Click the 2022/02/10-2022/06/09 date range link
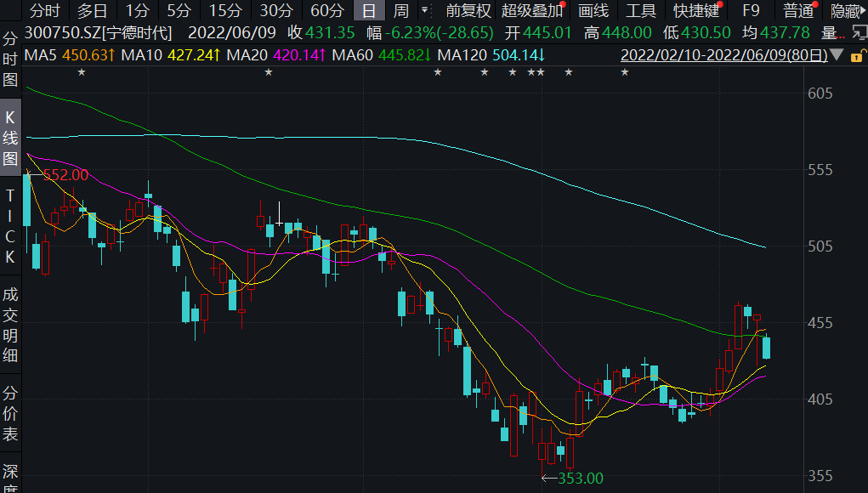This screenshot has height=493, width=868. pos(723,55)
